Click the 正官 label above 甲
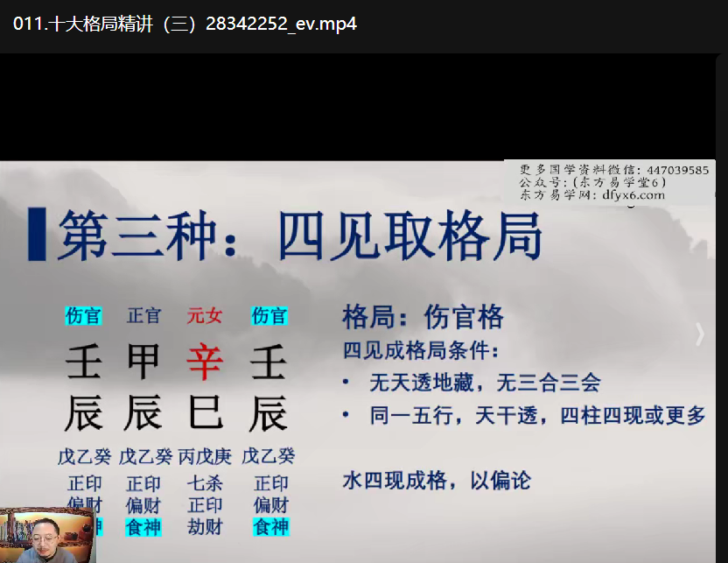Image resolution: width=728 pixels, height=563 pixels. point(144,316)
